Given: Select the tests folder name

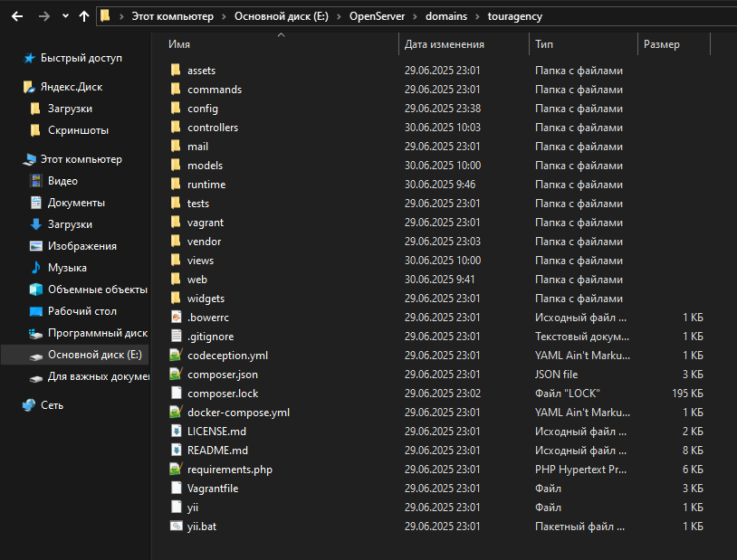Looking at the screenshot, I should point(198,204).
